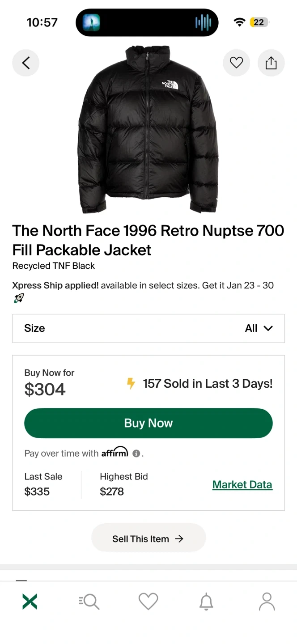297x644 pixels.
Task: Expand the Size dropdown
Action: [x=148, y=328]
